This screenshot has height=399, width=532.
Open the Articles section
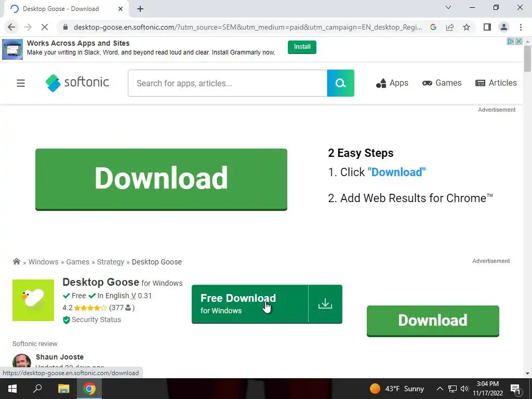point(496,83)
